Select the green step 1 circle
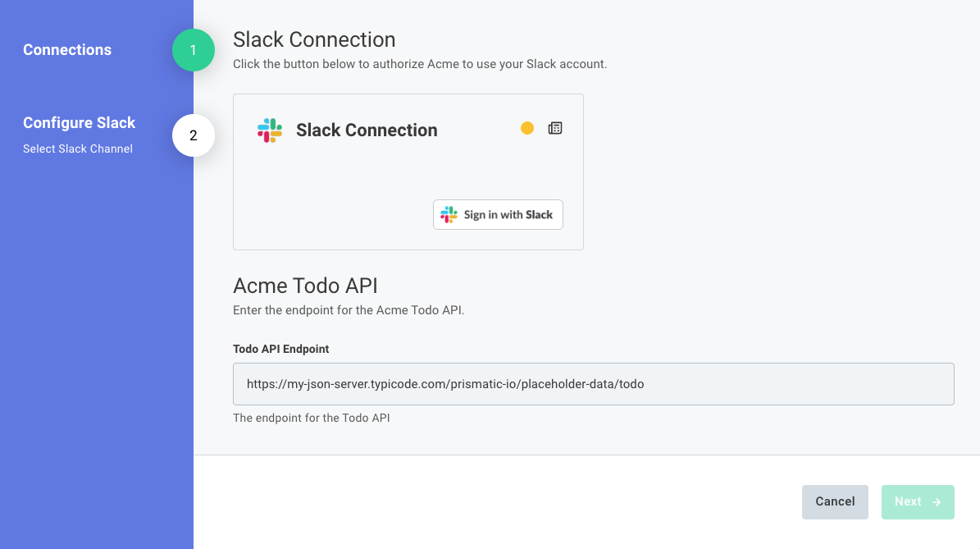980x549 pixels. 194,50
